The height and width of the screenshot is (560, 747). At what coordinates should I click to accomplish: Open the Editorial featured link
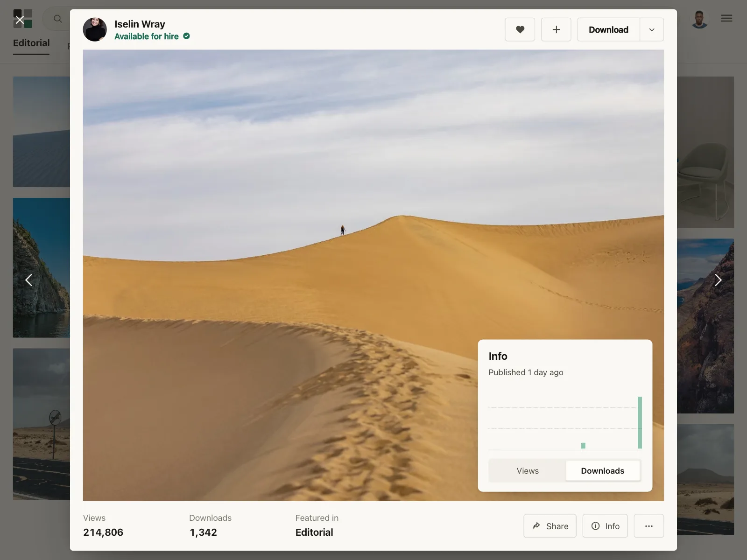click(x=314, y=532)
